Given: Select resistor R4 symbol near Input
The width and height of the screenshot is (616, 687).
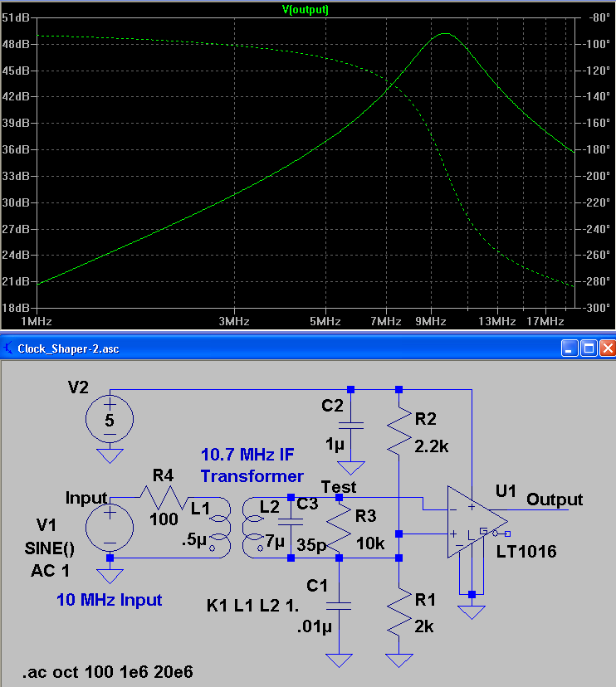Looking at the screenshot, I should [161, 498].
